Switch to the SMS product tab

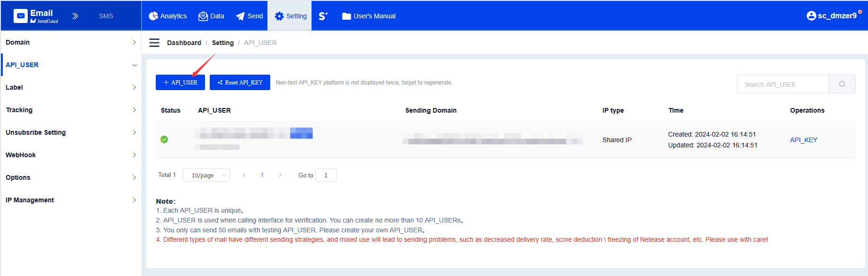pos(106,16)
